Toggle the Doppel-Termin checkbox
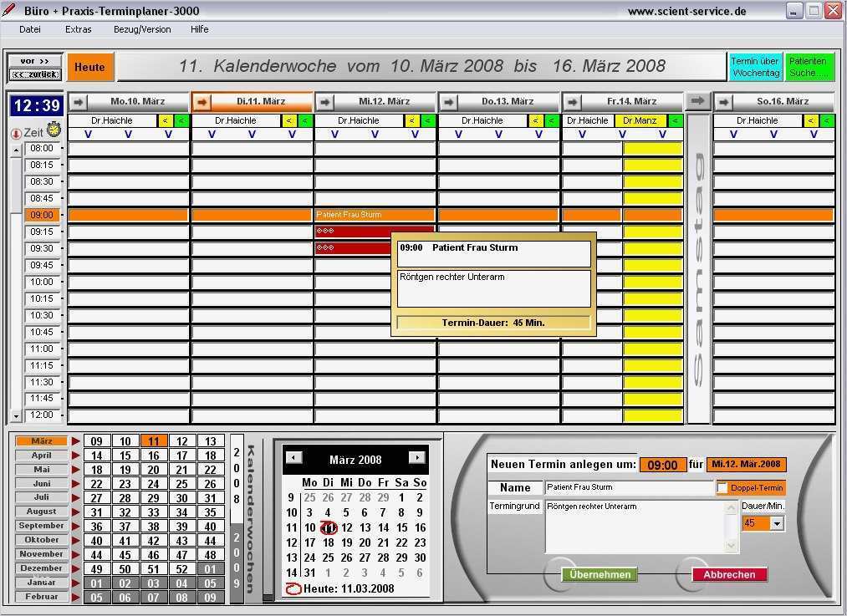847x616 pixels. 722,488
